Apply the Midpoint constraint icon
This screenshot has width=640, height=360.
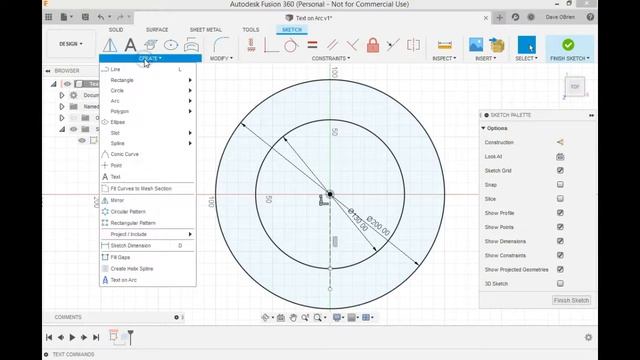click(393, 45)
